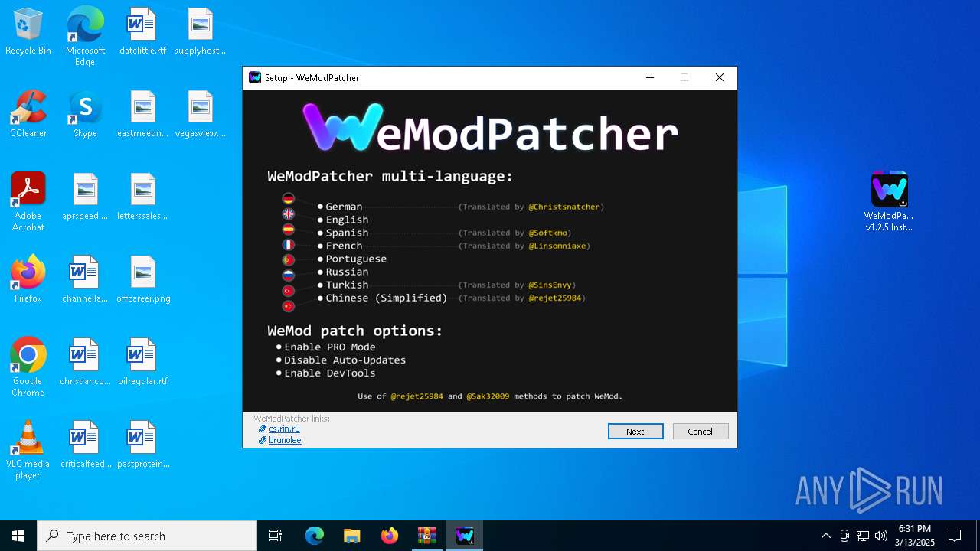Click the @Sak32009 credit text

tap(488, 396)
